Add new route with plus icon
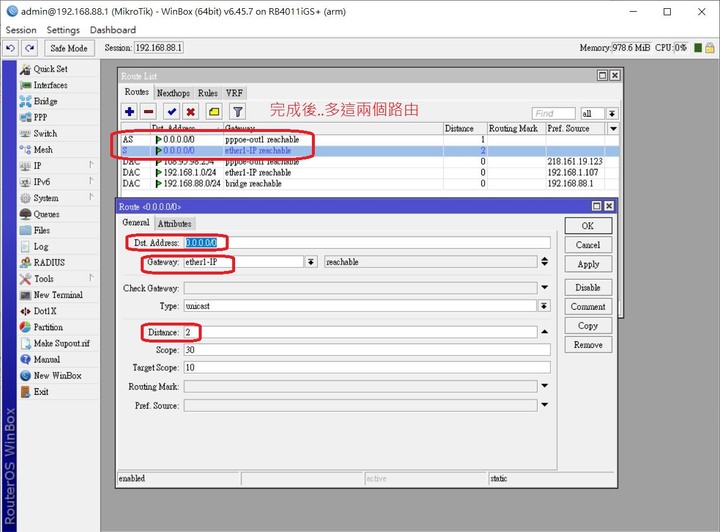Image resolution: width=720 pixels, height=532 pixels. pos(130,112)
